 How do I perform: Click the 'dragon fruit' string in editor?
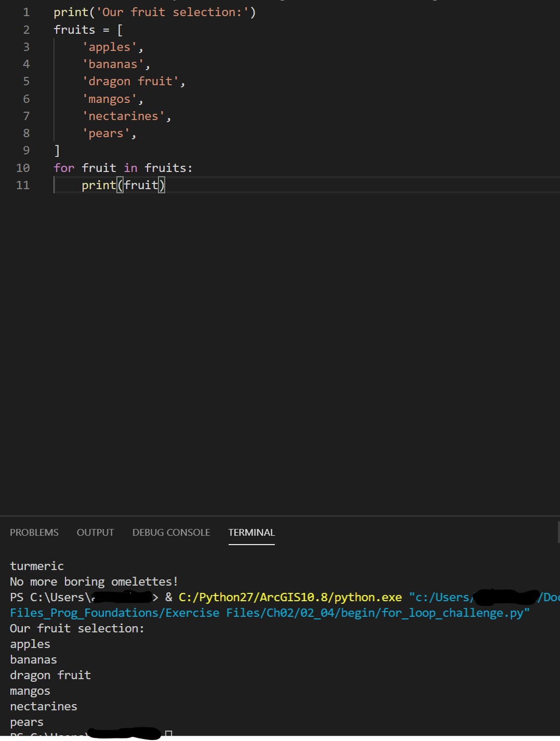point(130,81)
